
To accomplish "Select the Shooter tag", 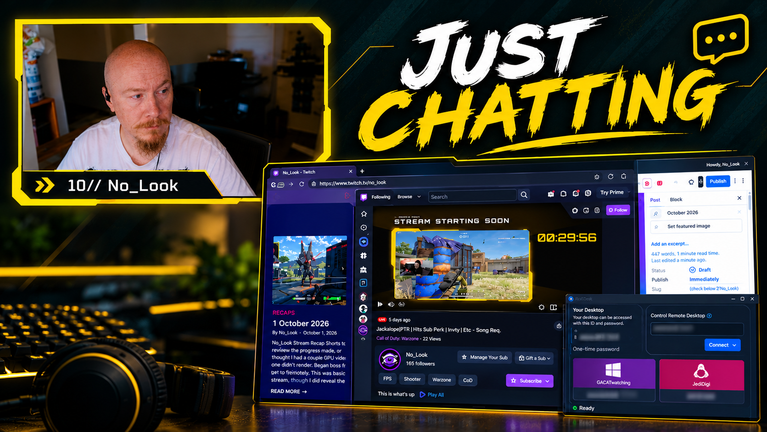I will click(x=412, y=379).
